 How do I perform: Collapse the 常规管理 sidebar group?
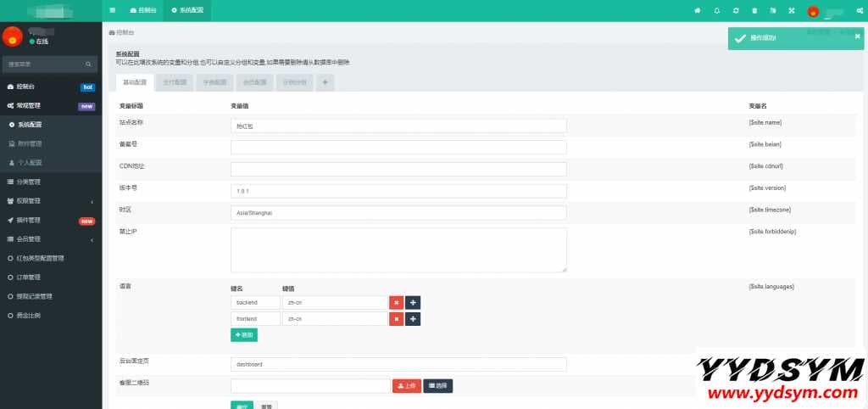[x=51, y=106]
